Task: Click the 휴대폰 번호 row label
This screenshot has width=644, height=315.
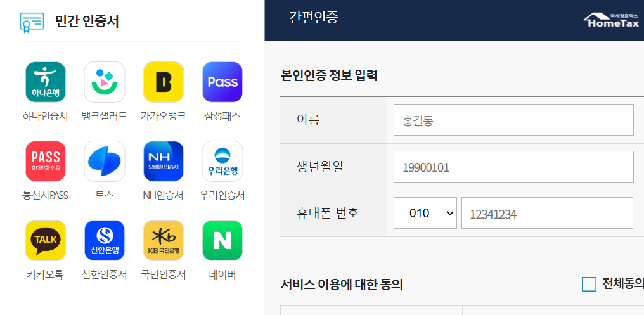Action: (328, 213)
